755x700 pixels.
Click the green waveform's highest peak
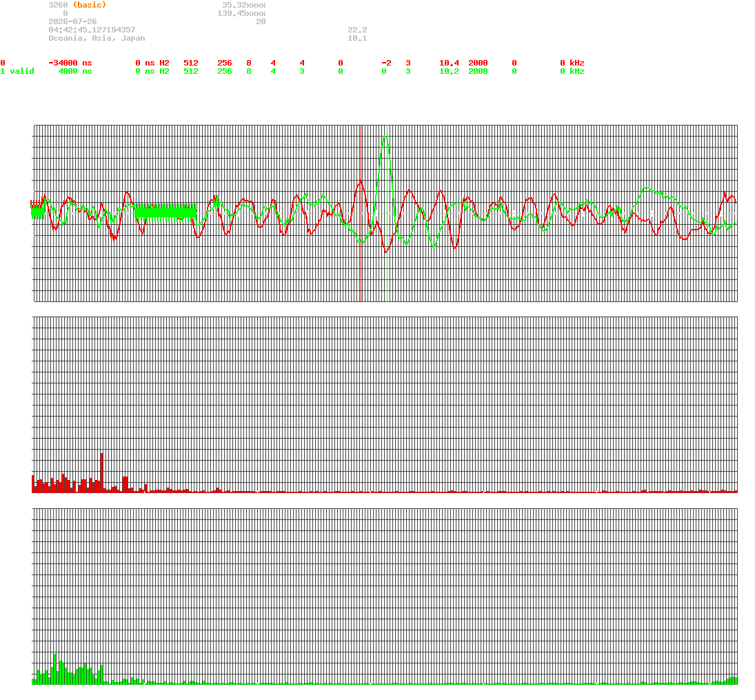(x=385, y=137)
